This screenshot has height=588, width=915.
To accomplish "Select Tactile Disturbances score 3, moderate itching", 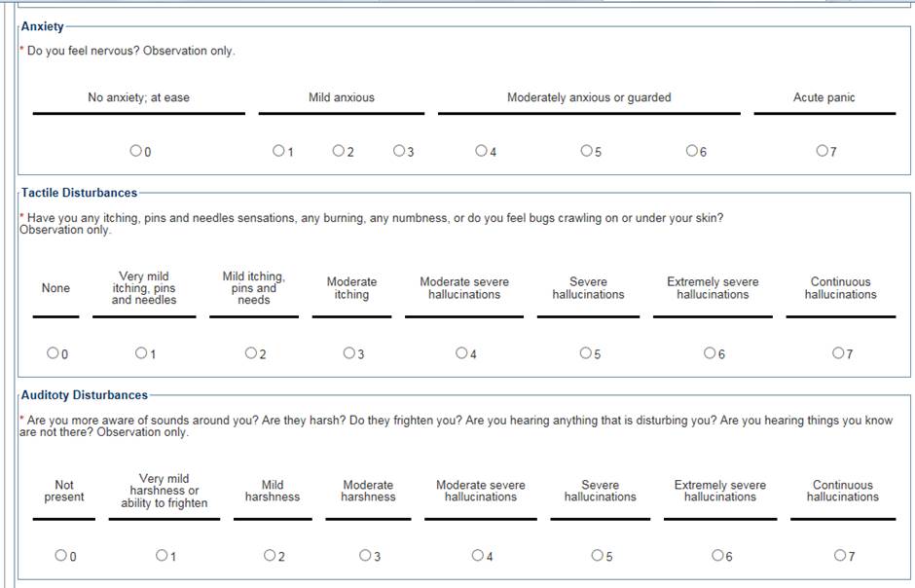I will coord(348,353).
